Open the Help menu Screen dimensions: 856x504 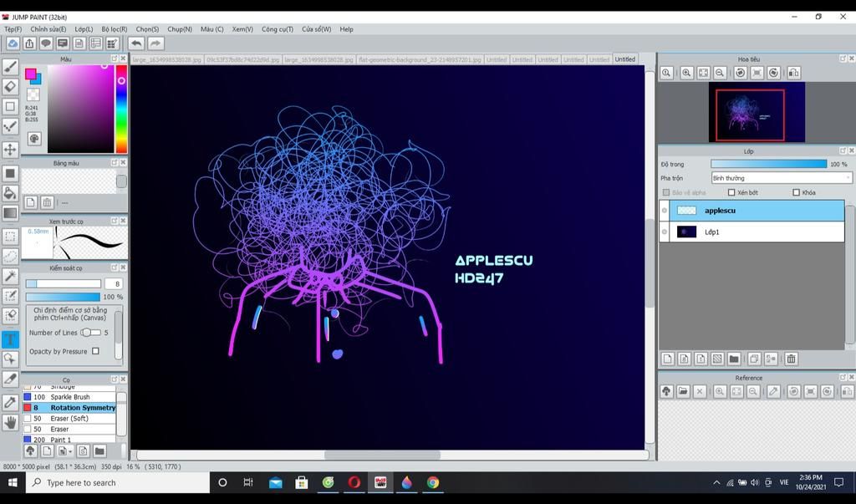tap(347, 29)
